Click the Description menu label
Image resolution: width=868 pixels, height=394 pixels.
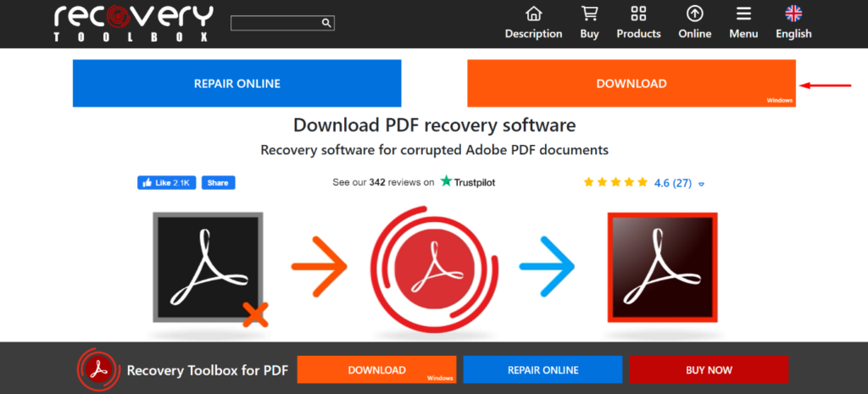533,34
